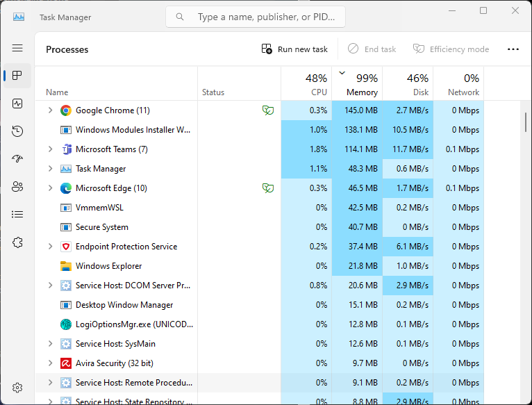This screenshot has width=532, height=405.
Task: Open the Users sidebar icon
Action: tap(17, 186)
